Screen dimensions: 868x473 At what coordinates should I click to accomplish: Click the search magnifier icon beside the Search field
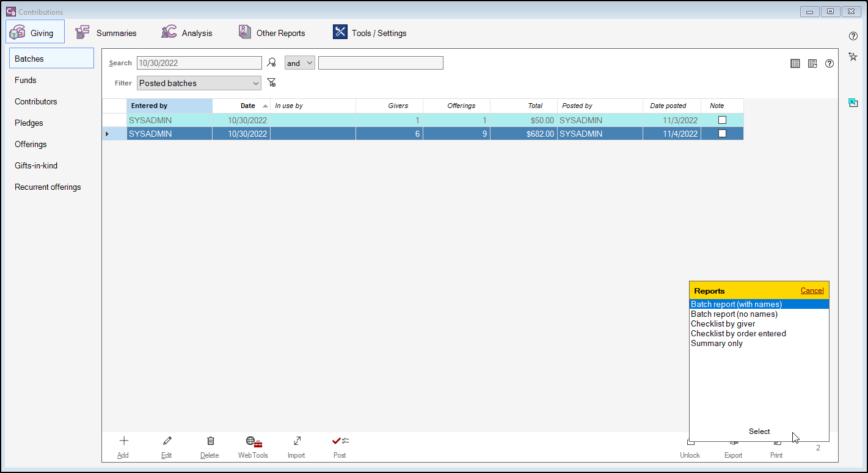(272, 63)
